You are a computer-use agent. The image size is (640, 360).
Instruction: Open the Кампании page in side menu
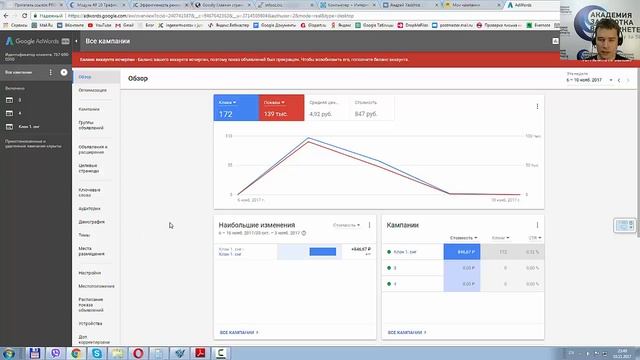point(89,109)
